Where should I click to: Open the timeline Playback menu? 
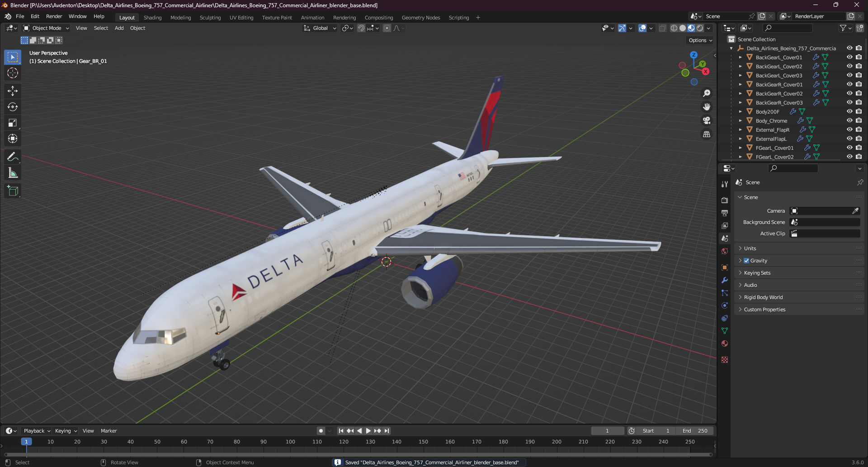click(37, 431)
